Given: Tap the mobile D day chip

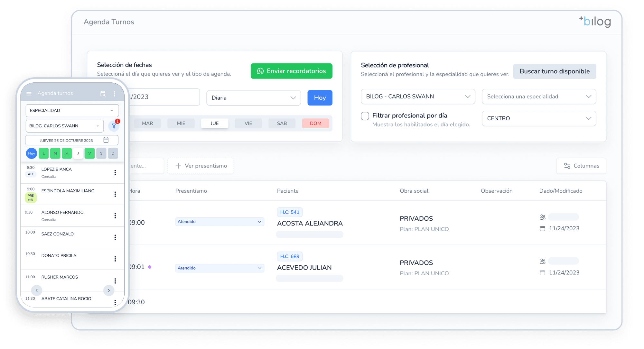Looking at the screenshot, I should tap(113, 153).
